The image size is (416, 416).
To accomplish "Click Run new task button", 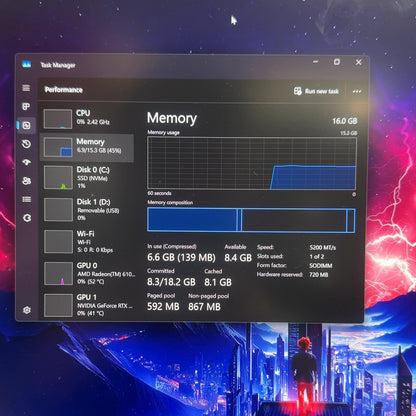I will [316, 91].
